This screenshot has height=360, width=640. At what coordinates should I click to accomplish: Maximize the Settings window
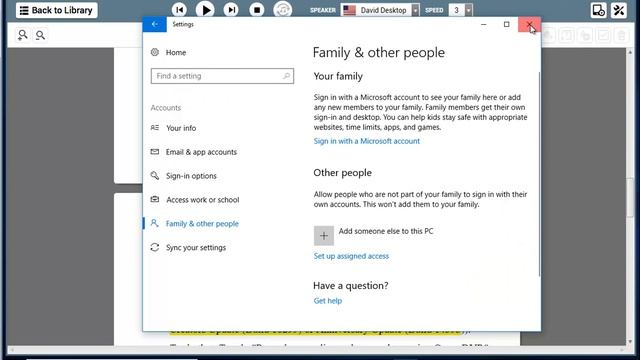(x=507, y=24)
